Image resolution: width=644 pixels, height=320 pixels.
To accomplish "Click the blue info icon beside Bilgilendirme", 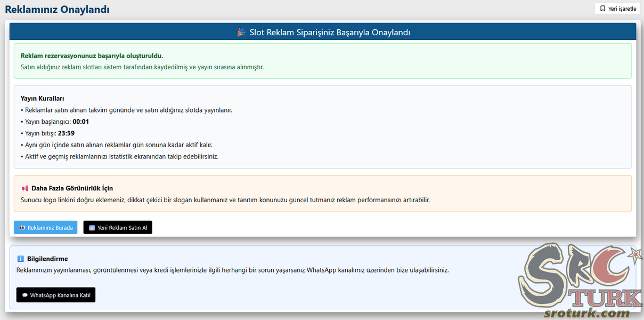I will coord(21,259).
